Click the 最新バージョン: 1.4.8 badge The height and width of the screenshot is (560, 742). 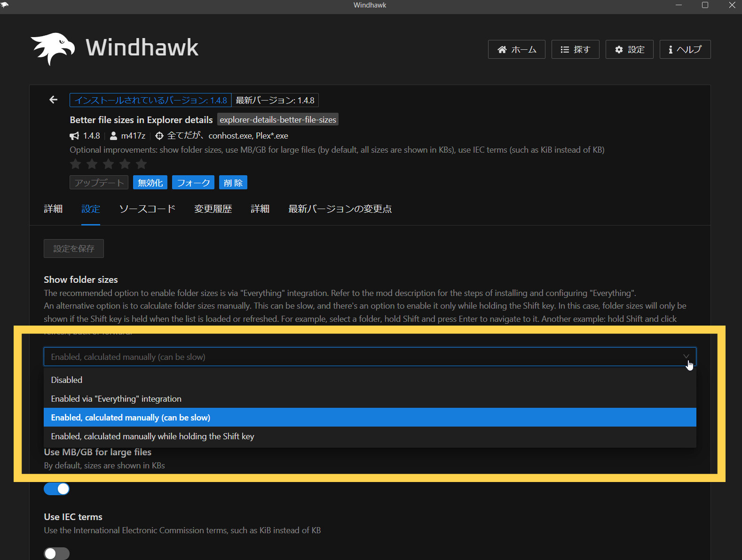tap(275, 100)
